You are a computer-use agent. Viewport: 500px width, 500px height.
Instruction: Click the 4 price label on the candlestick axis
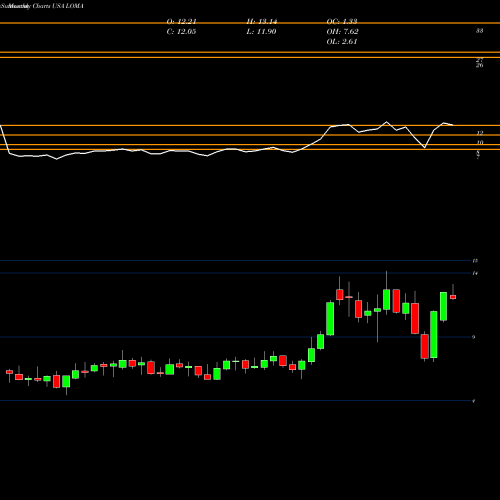(x=474, y=401)
